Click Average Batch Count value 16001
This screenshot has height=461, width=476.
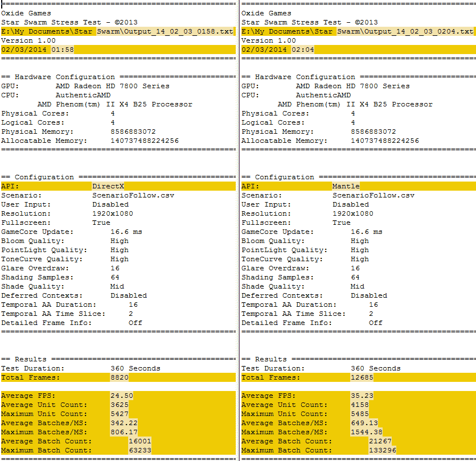pos(139,441)
